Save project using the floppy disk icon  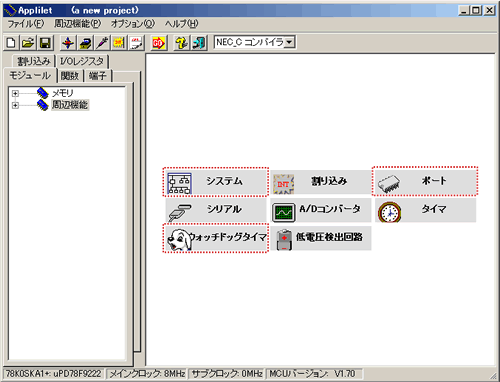coord(45,43)
